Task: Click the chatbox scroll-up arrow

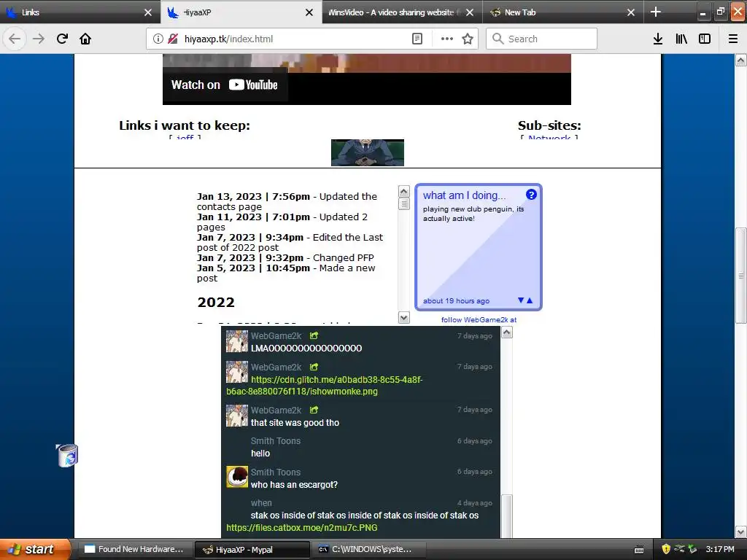Action: click(507, 332)
